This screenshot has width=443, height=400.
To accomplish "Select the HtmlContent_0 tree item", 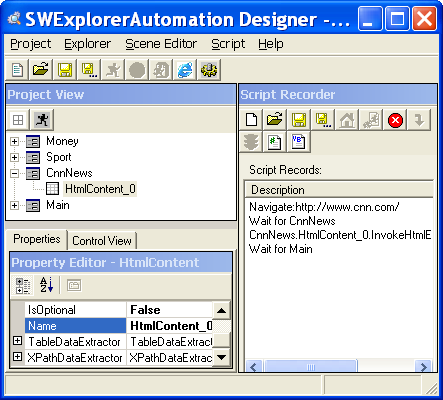I will (100, 189).
